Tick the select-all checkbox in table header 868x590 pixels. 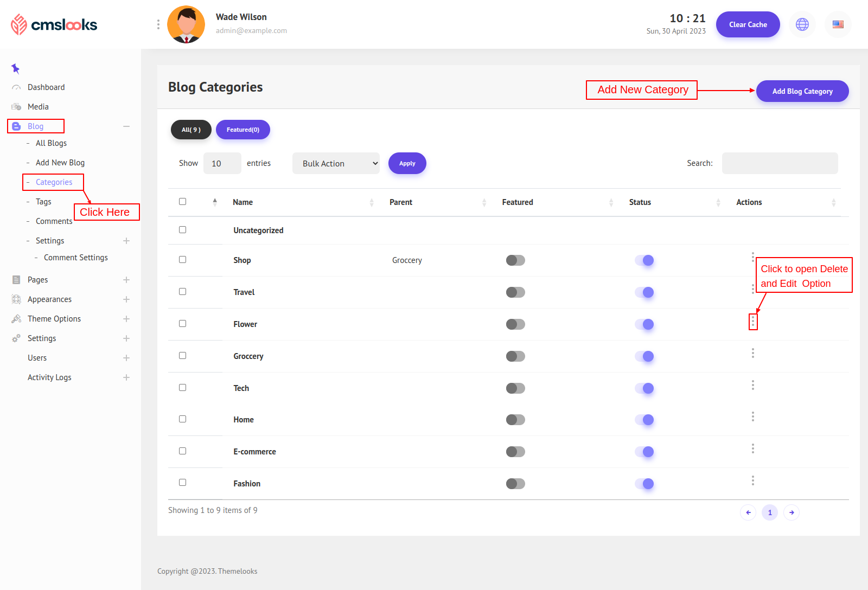click(x=182, y=202)
